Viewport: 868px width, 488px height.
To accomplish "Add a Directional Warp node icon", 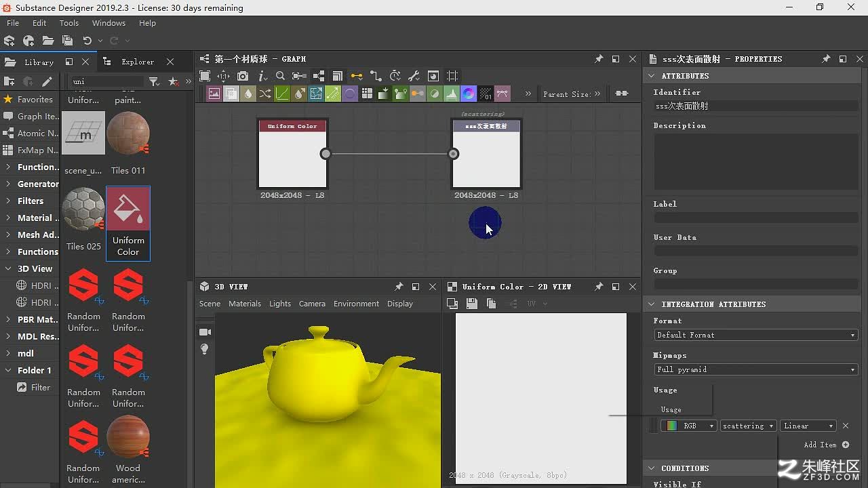I will pyautogui.click(x=316, y=94).
